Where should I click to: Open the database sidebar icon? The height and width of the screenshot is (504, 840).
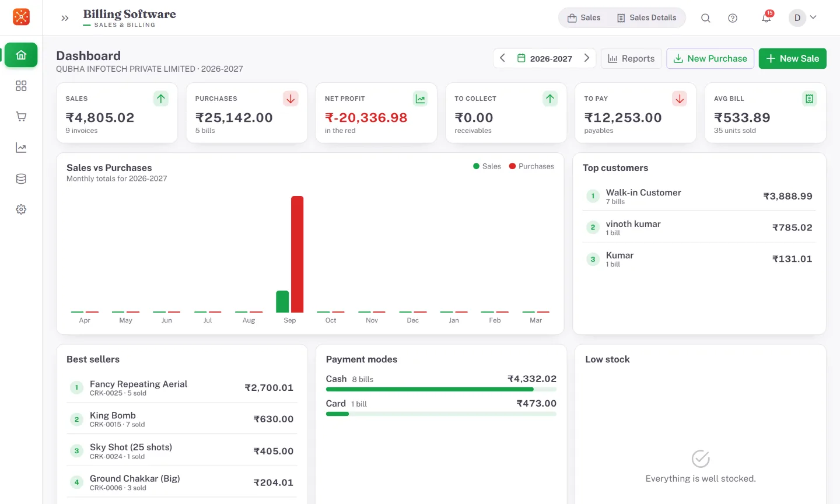[21, 178]
